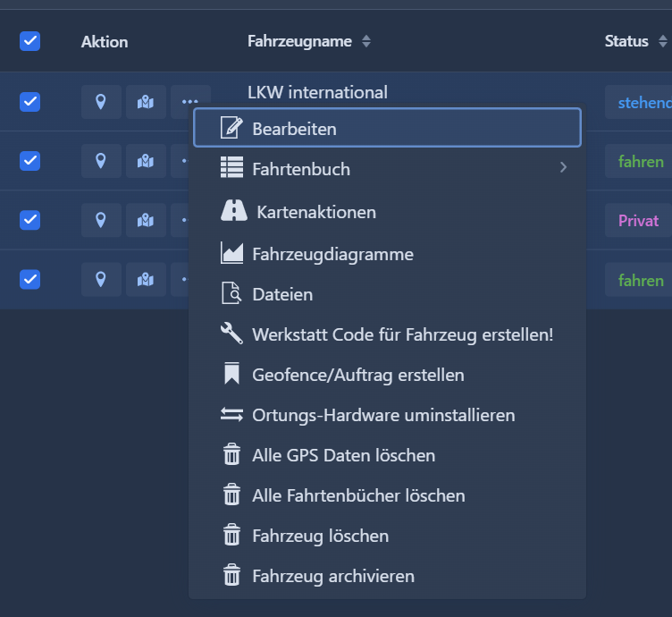Click the three-dots more actions icon in first row
Image resolution: width=672 pixels, height=617 pixels.
coord(189,101)
